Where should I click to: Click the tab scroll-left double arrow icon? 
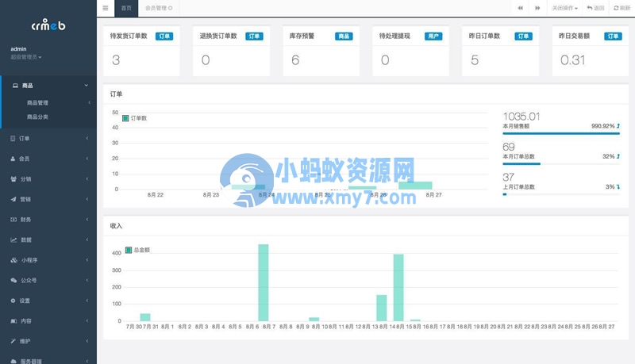tap(521, 8)
